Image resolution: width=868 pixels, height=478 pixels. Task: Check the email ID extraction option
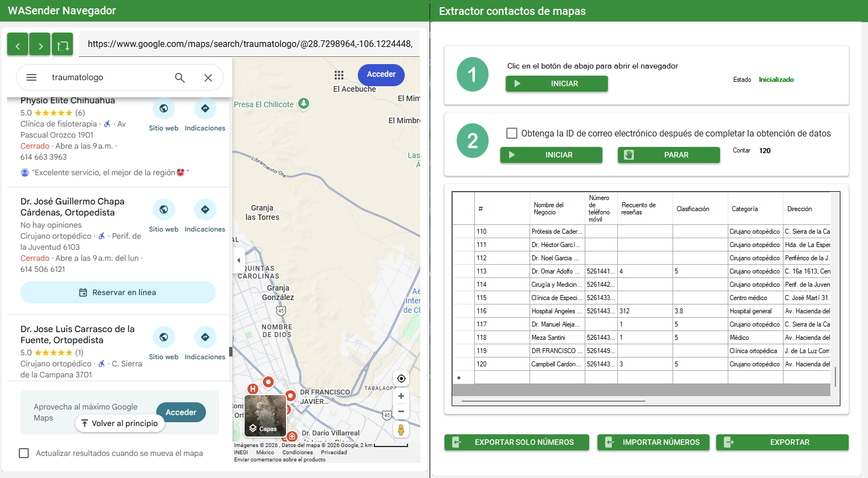512,133
